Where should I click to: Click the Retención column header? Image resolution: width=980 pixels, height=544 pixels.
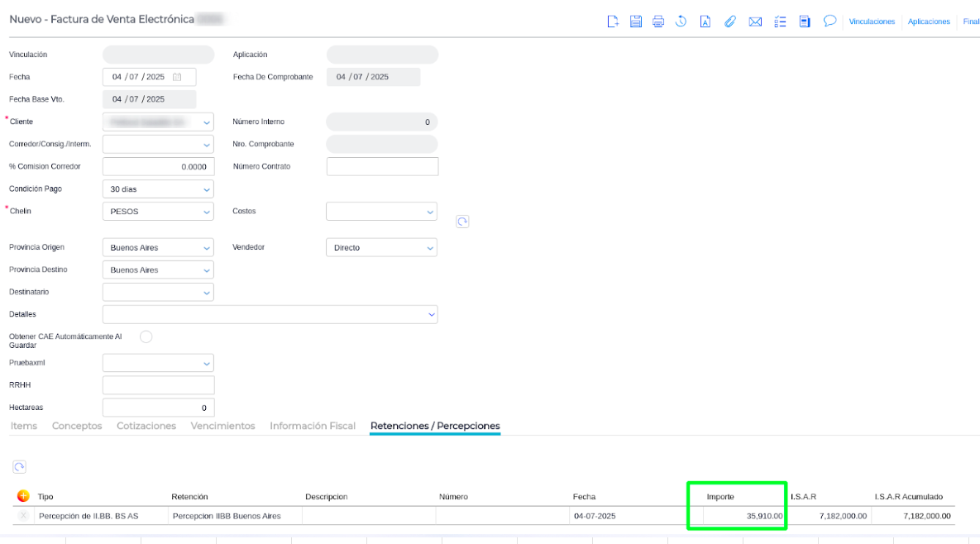pyautogui.click(x=189, y=497)
